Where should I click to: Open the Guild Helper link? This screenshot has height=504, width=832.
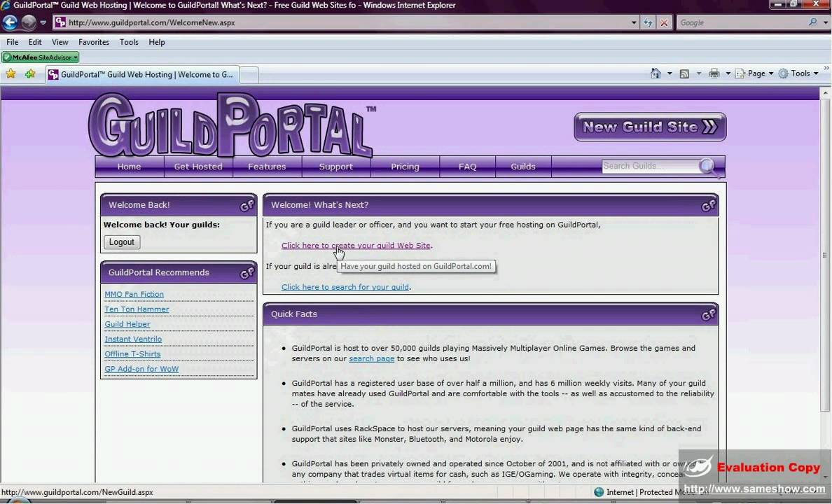click(127, 324)
